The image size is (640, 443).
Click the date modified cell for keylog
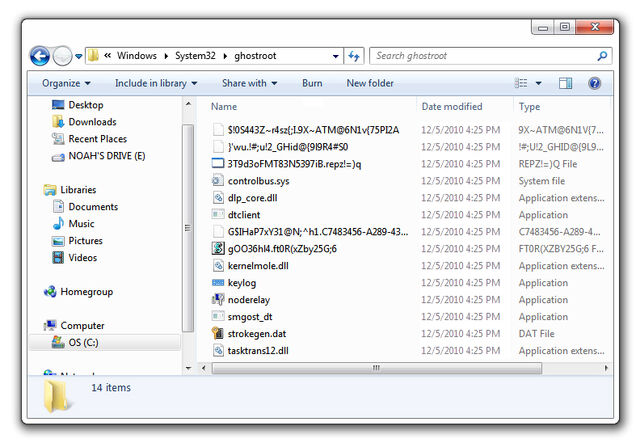coord(460,283)
